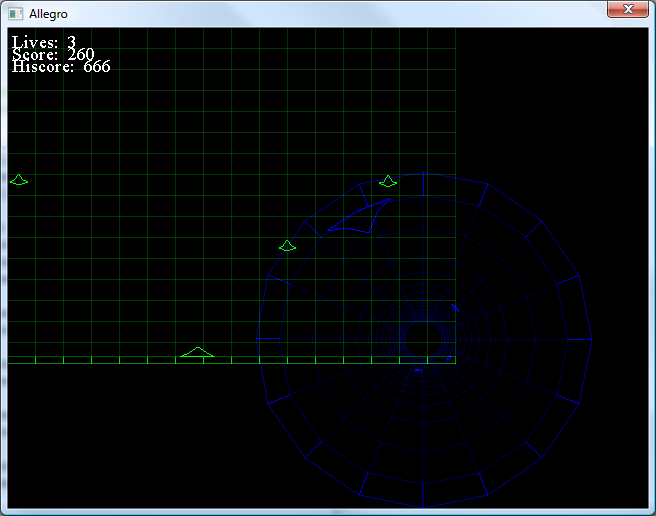
Task: Click the dark center of the blue tunnel
Action: 423,337
